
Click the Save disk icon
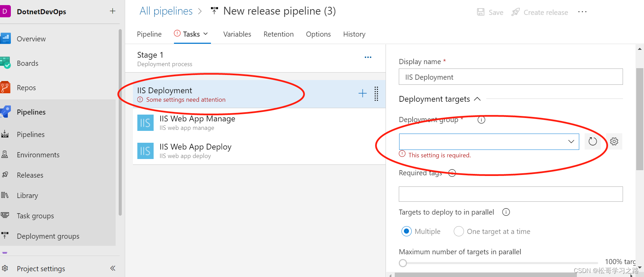[481, 12]
